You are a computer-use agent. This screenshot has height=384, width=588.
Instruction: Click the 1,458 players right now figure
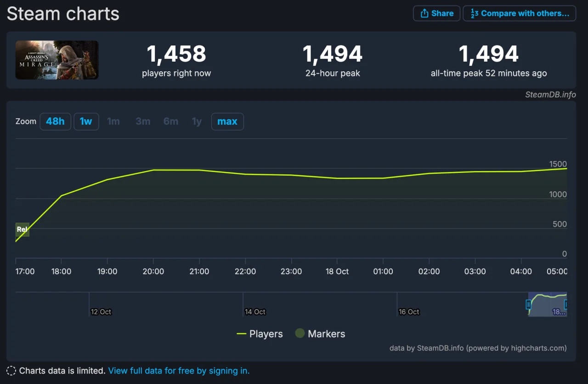[176, 54]
